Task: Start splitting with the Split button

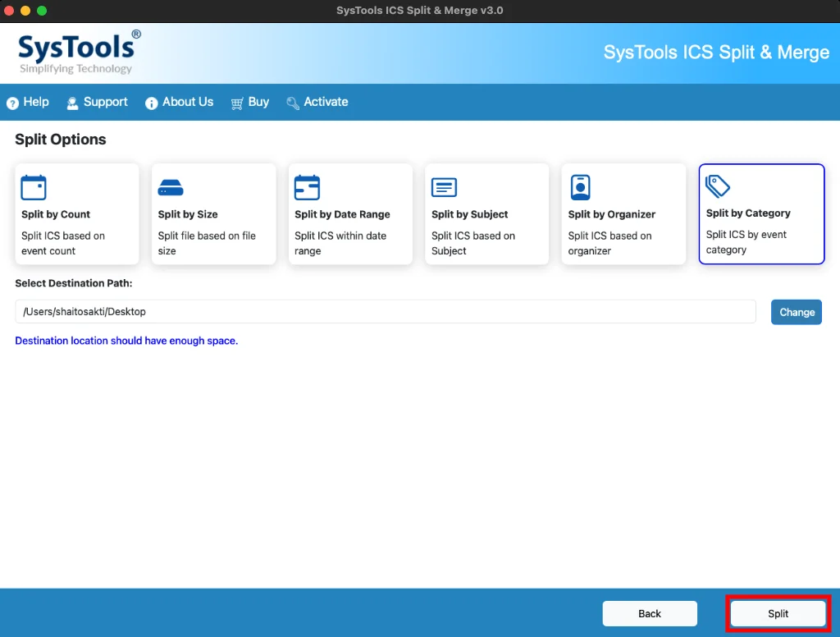Action: 778,613
